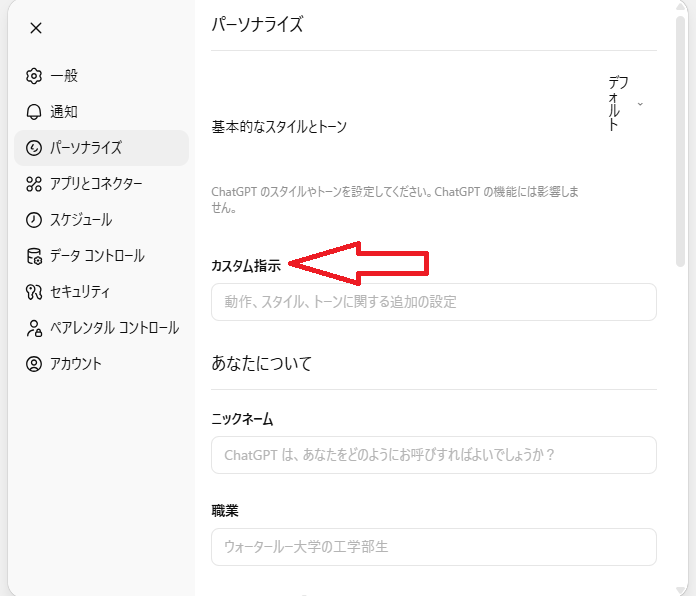Open アプリとコネクター settings
The width and height of the screenshot is (696, 596).
102,184
